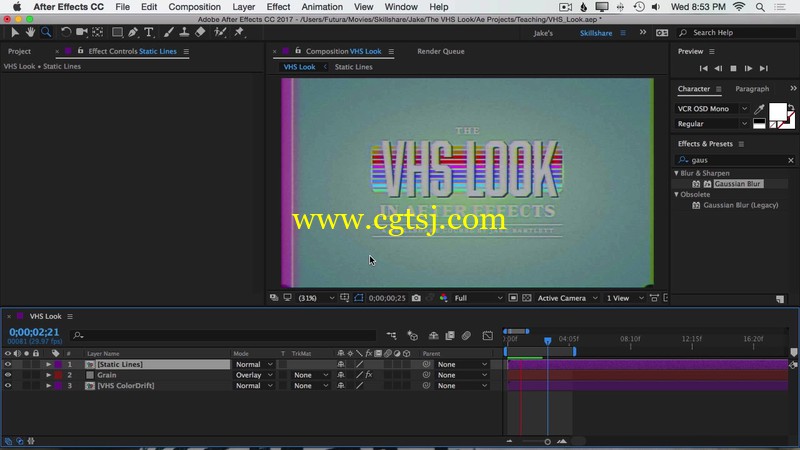Select the Type tool
Image resolution: width=800 pixels, height=450 pixels.
click(x=148, y=32)
